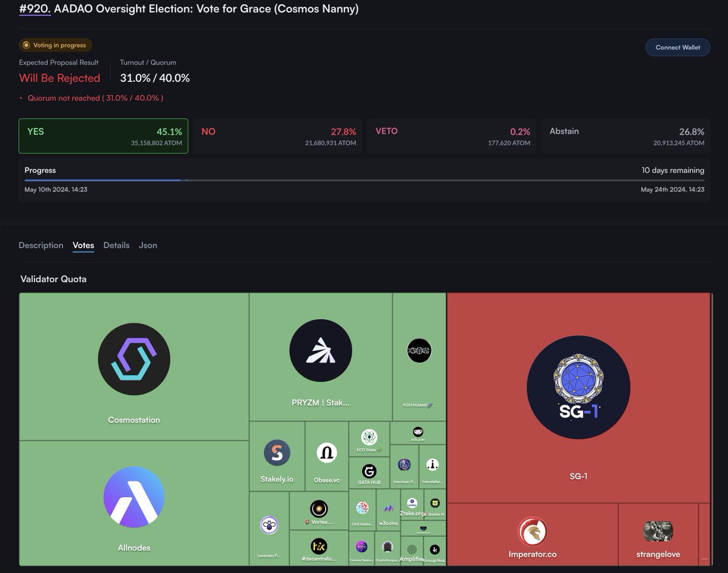The width and height of the screenshot is (728, 573).
Task: Click the Imperator.co validator logo
Action: pos(532,532)
